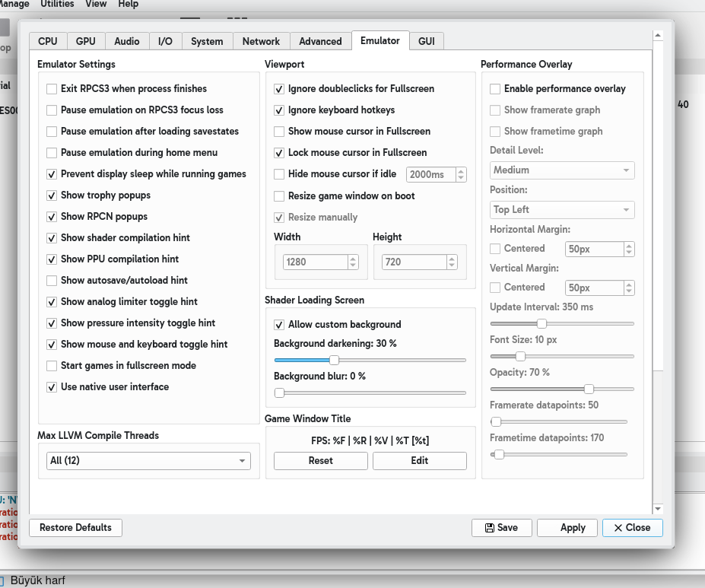Viewport: 705px width, 588px height.
Task: Open the Audio tab
Action: [x=127, y=41]
